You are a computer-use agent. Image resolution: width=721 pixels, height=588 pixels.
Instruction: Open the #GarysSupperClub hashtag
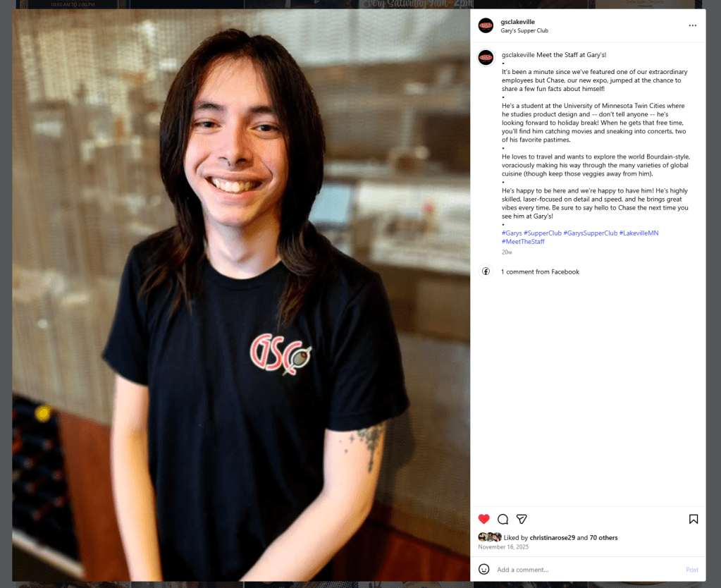click(x=591, y=233)
